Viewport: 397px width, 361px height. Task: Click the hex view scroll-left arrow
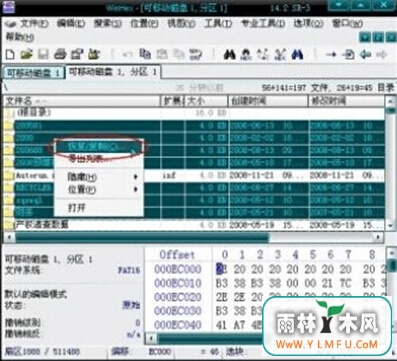tap(151, 338)
